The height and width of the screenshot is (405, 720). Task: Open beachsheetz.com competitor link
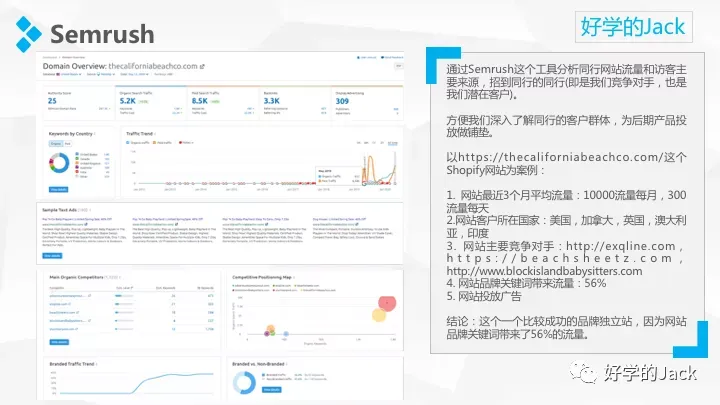click(x=62, y=312)
